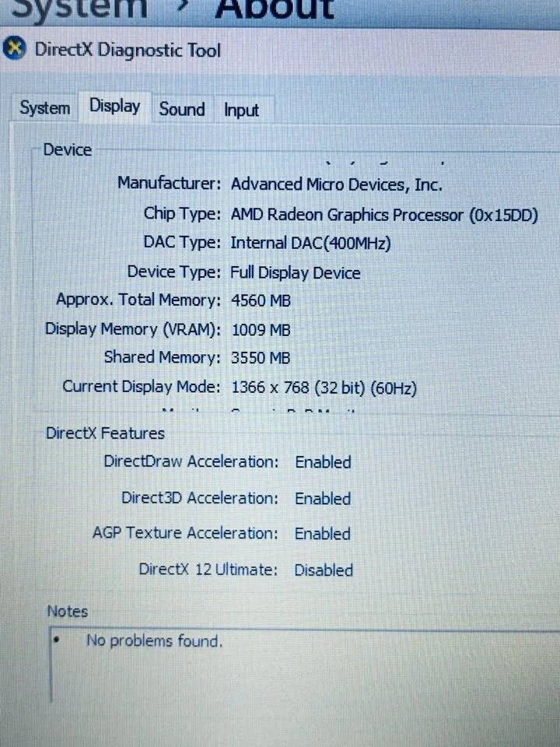Click the DirectX 12 Ultimate Disabled status
The height and width of the screenshot is (747, 560).
click(x=324, y=570)
